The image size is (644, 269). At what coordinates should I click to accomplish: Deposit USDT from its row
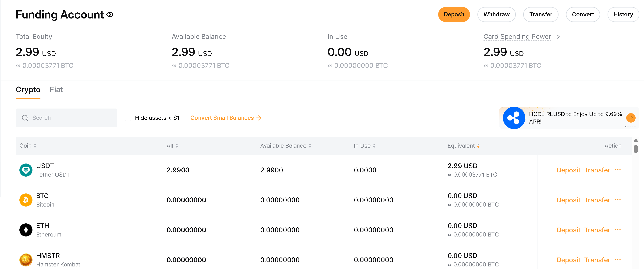click(568, 170)
